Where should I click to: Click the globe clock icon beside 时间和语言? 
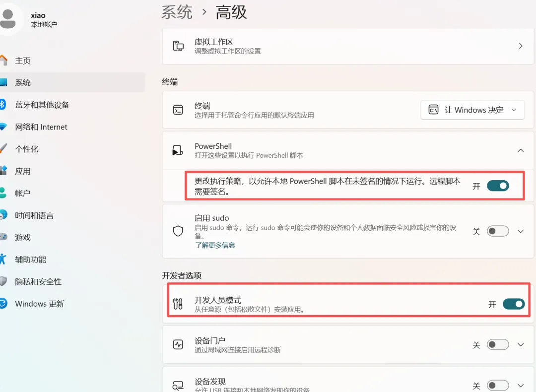3,215
